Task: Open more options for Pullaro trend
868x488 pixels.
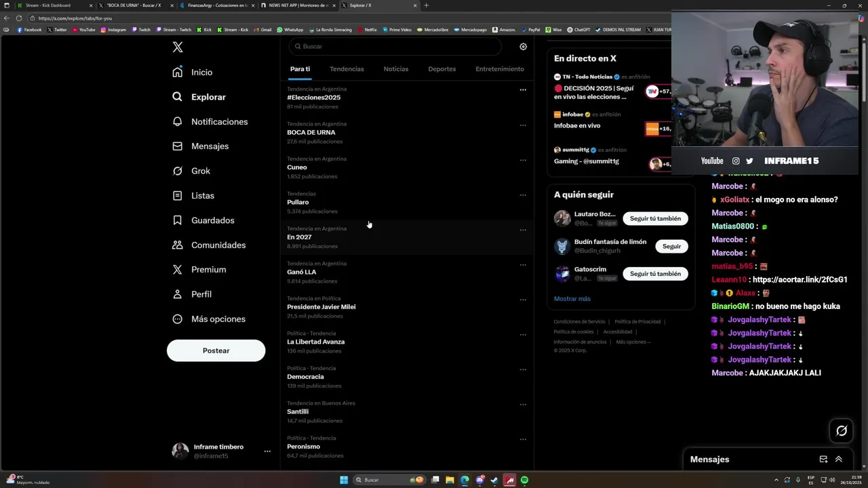Action: (523, 195)
